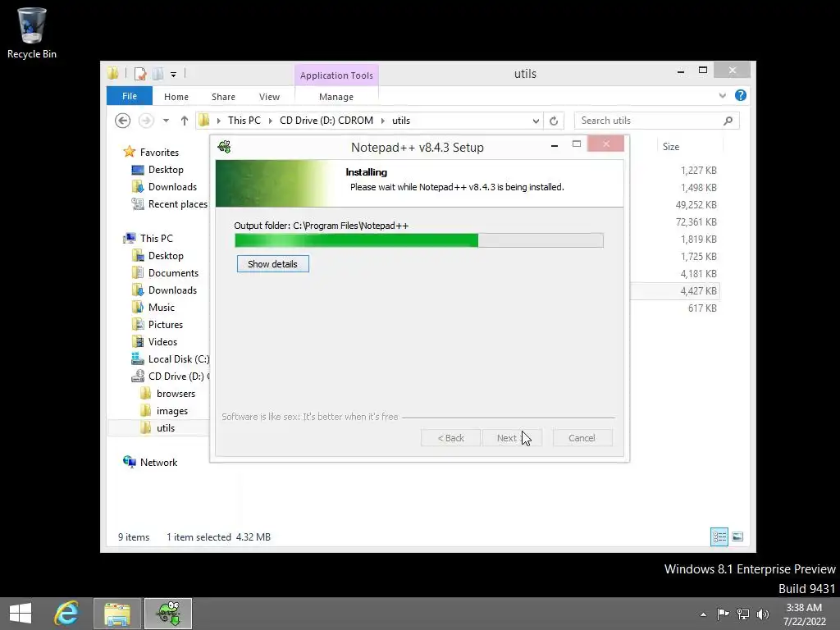Image resolution: width=840 pixels, height=630 pixels.
Task: Select Local Disk (C:) in the navigation pane
Action: (x=178, y=359)
